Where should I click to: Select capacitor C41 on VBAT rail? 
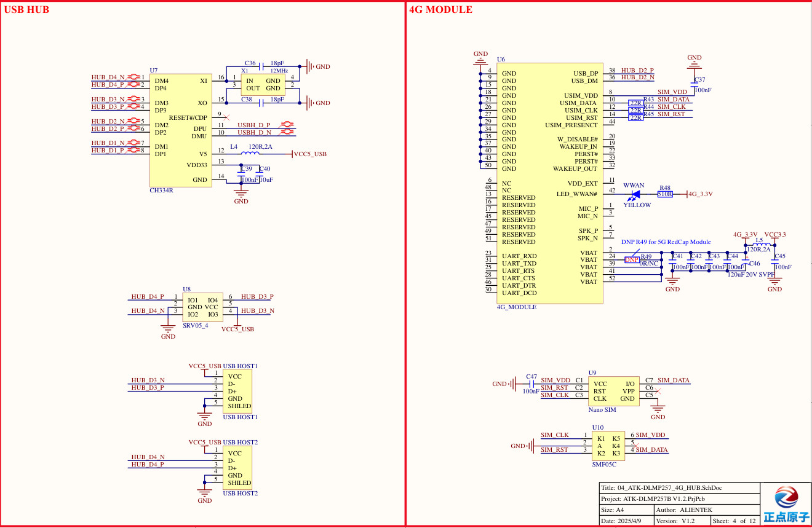[672, 261]
